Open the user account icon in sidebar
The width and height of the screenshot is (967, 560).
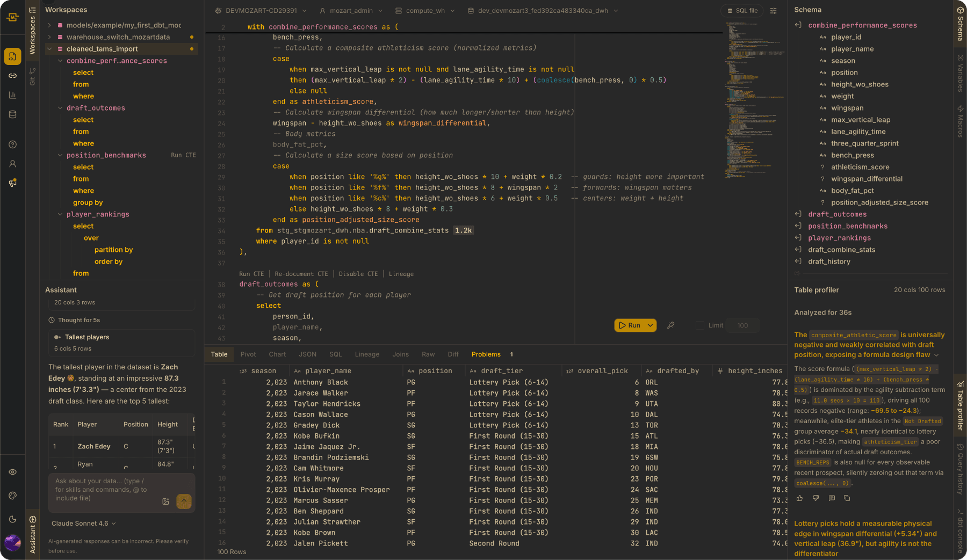click(x=13, y=164)
